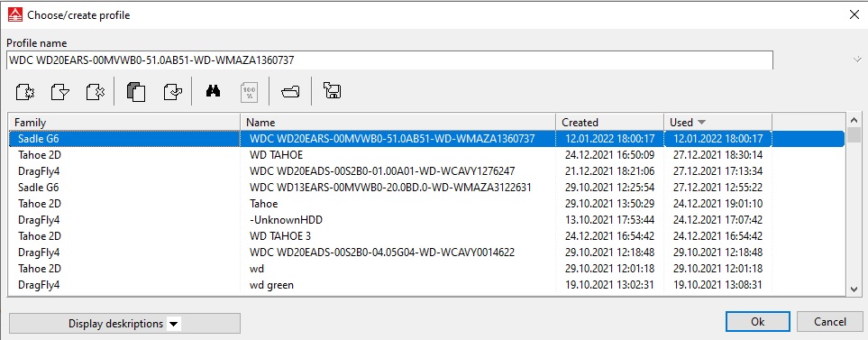Select the wd green profile
868x340 pixels.
click(427, 285)
